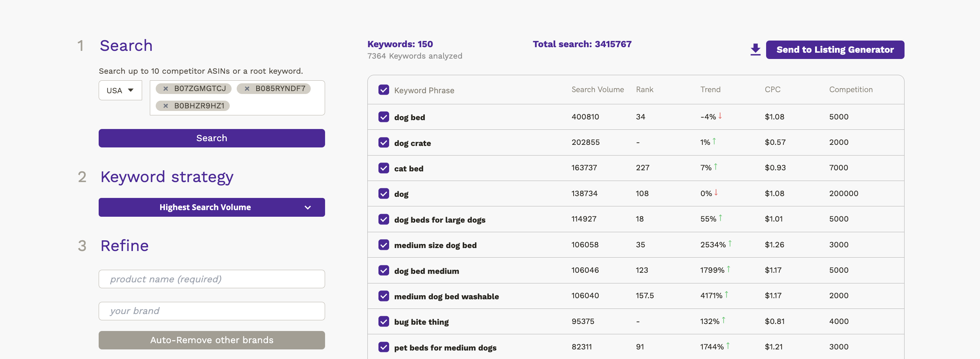980x359 pixels.
Task: Click the CPC column header
Action: (x=772, y=90)
